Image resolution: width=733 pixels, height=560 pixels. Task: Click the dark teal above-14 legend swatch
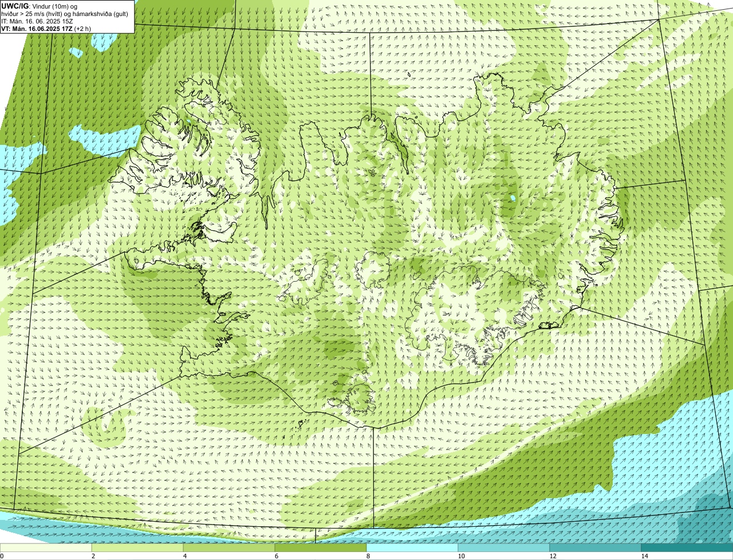[687, 547]
